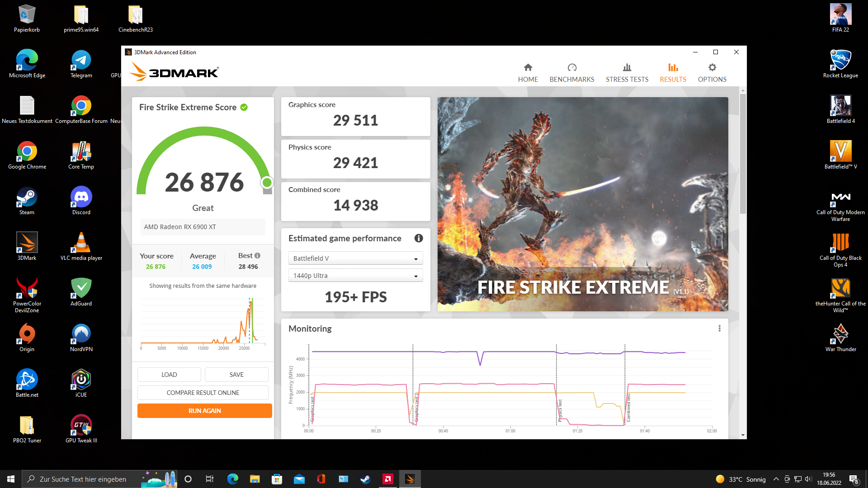Click the taskbar volume speaker icon
This screenshot has width=868, height=488.
[x=808, y=479]
